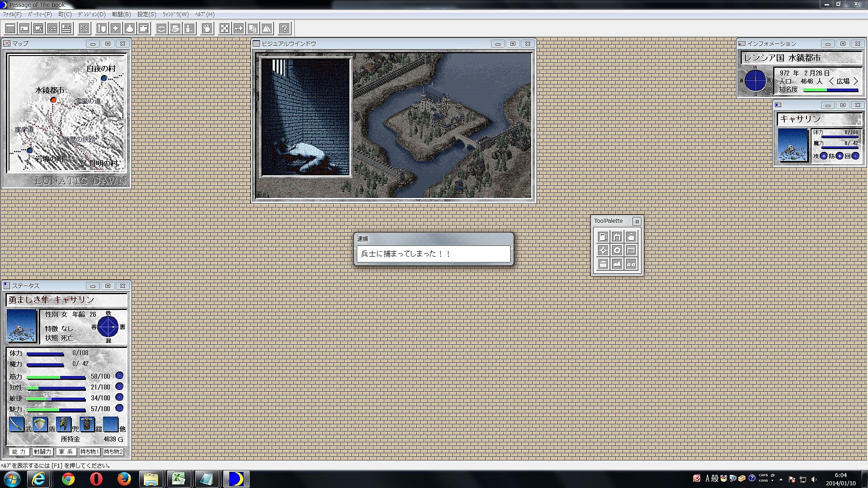Click the blue circle beside 知性 stat
The height and width of the screenshot is (488, 868).
coord(119,386)
